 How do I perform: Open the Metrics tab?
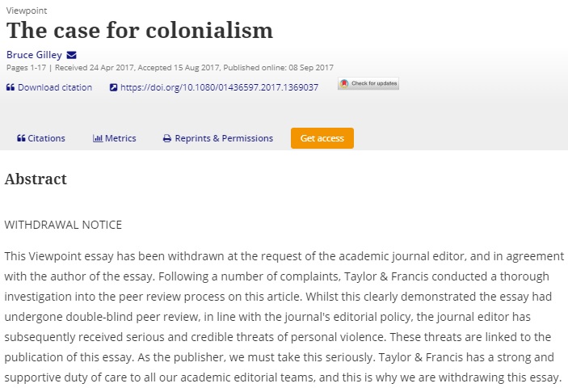point(115,138)
